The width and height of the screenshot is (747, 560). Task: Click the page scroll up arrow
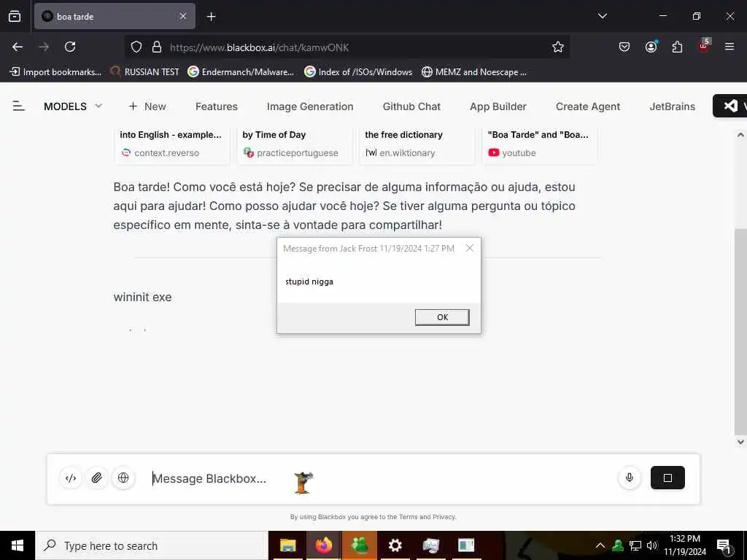coord(740,135)
